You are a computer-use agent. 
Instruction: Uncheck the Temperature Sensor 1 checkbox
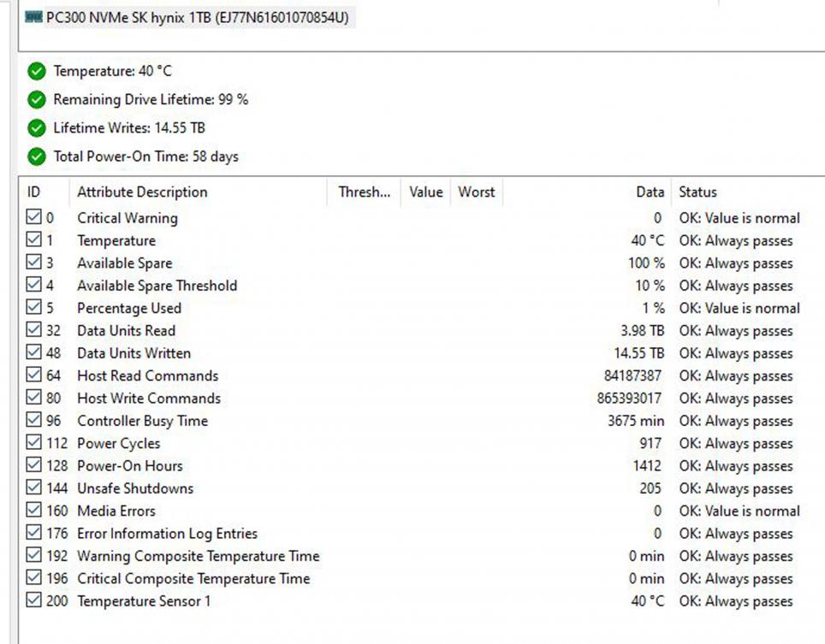[x=33, y=601]
